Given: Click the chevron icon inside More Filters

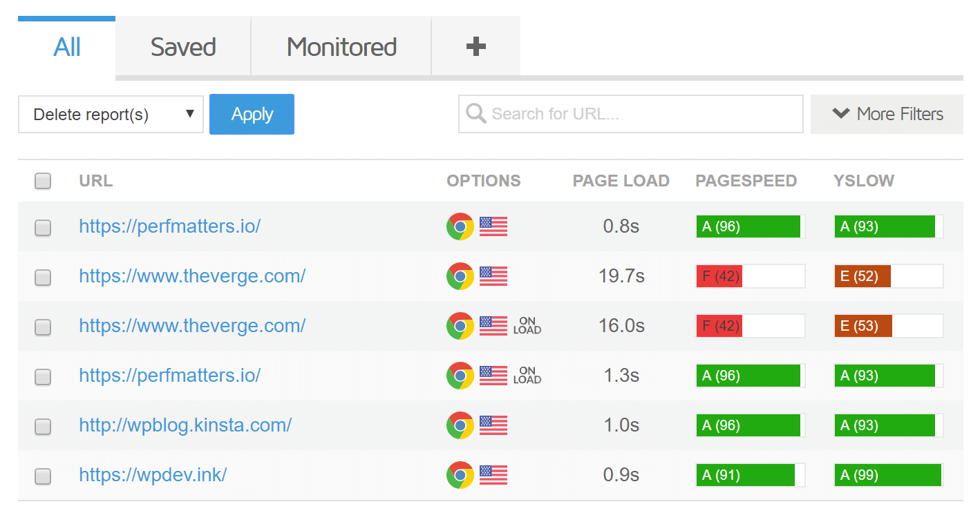Looking at the screenshot, I should (x=840, y=113).
